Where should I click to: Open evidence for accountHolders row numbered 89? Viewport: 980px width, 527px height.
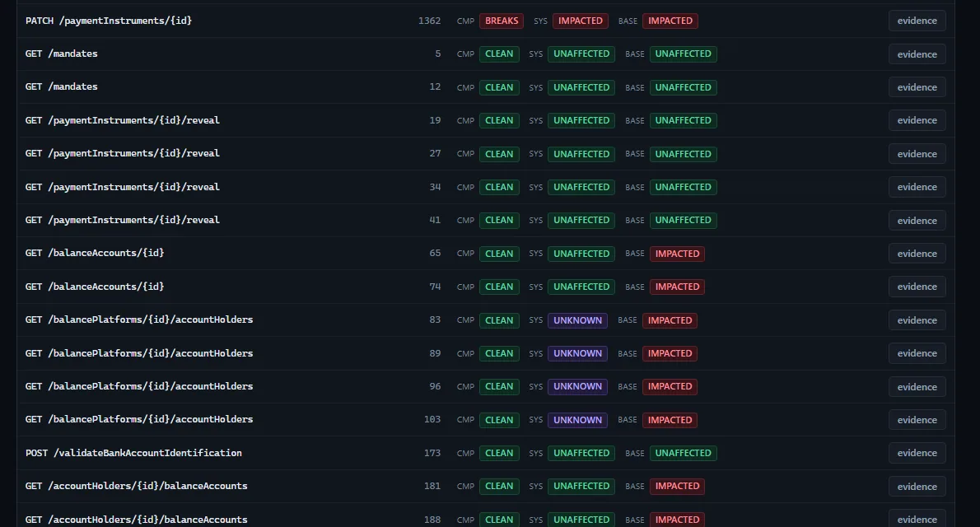(x=917, y=353)
